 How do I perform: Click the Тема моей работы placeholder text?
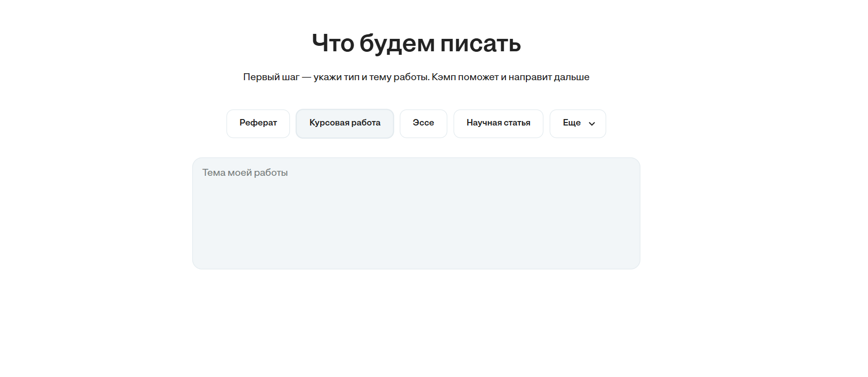pos(245,173)
